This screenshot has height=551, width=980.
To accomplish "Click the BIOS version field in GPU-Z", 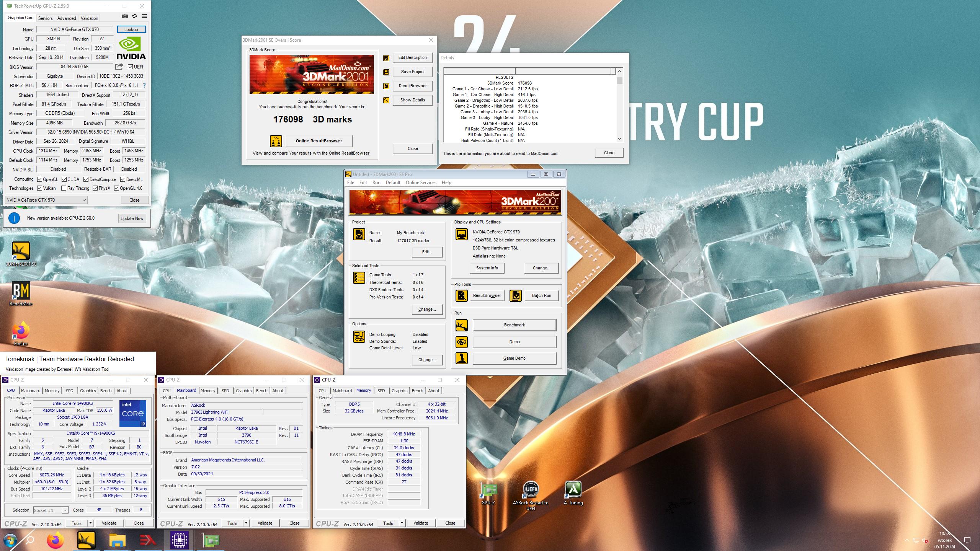I will 75,67.
